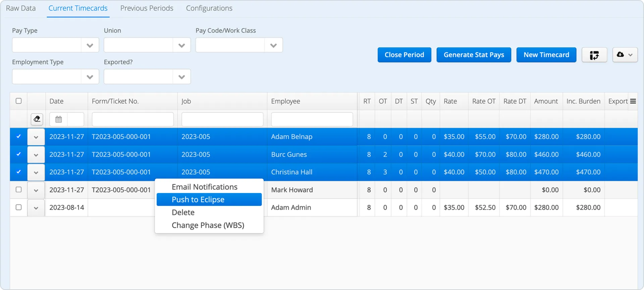Go to the Configurations tab

point(209,8)
